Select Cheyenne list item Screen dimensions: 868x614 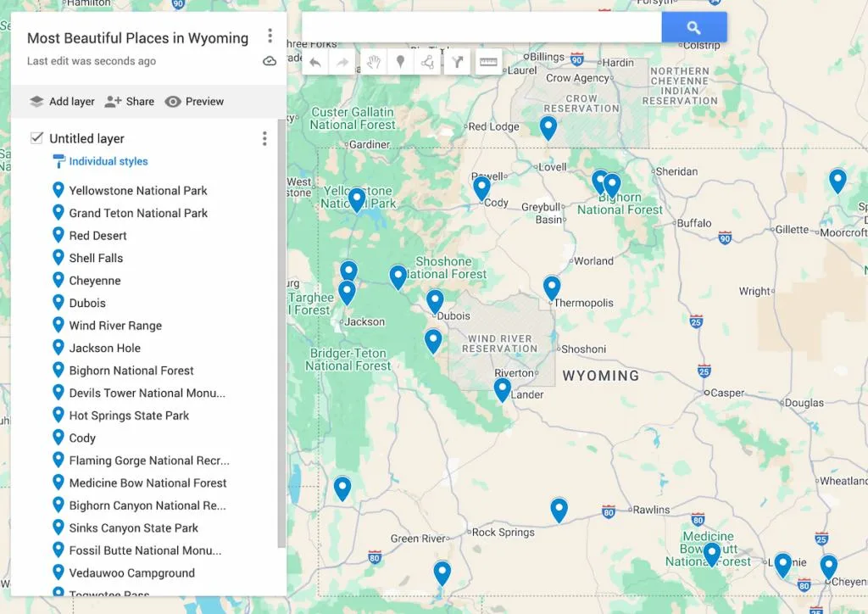tap(95, 281)
